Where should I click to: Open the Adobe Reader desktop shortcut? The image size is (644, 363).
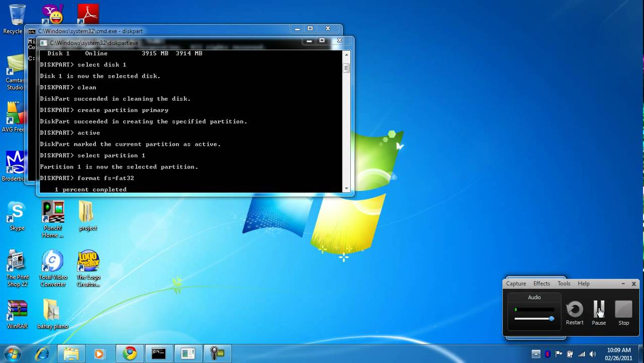coord(88,14)
